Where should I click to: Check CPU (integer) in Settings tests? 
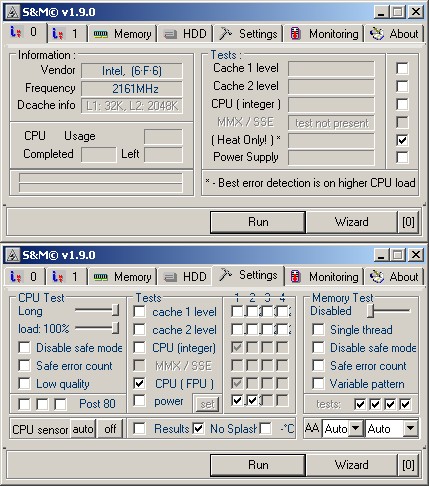pos(139,347)
